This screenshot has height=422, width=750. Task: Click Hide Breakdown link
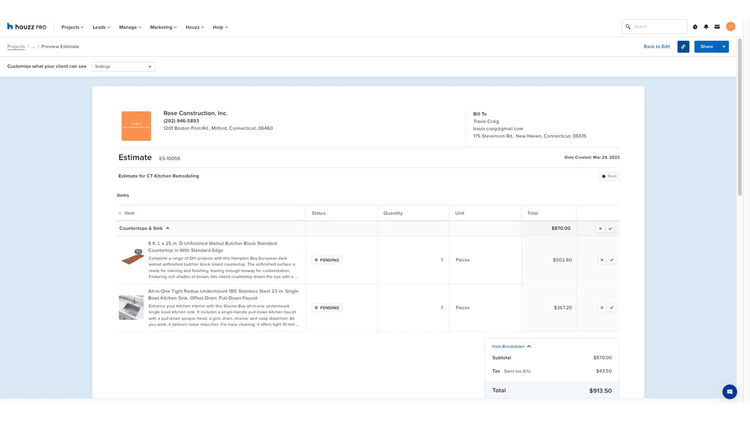pos(511,346)
